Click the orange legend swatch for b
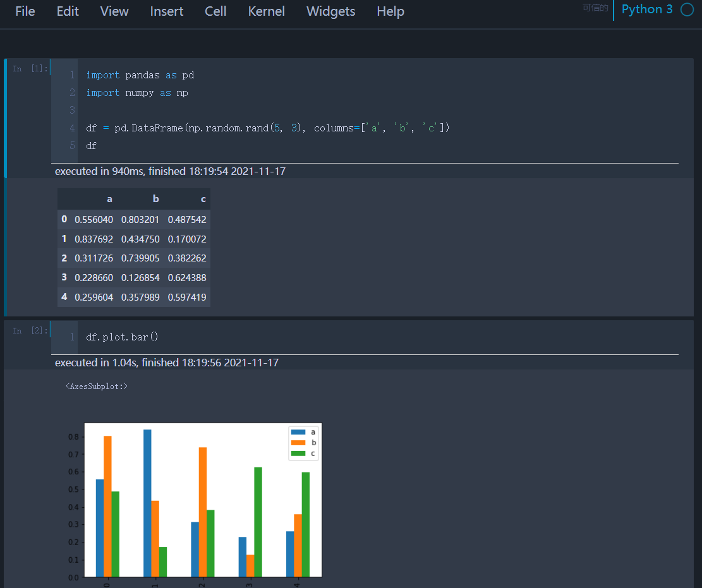Viewport: 702px width, 588px height. [298, 443]
